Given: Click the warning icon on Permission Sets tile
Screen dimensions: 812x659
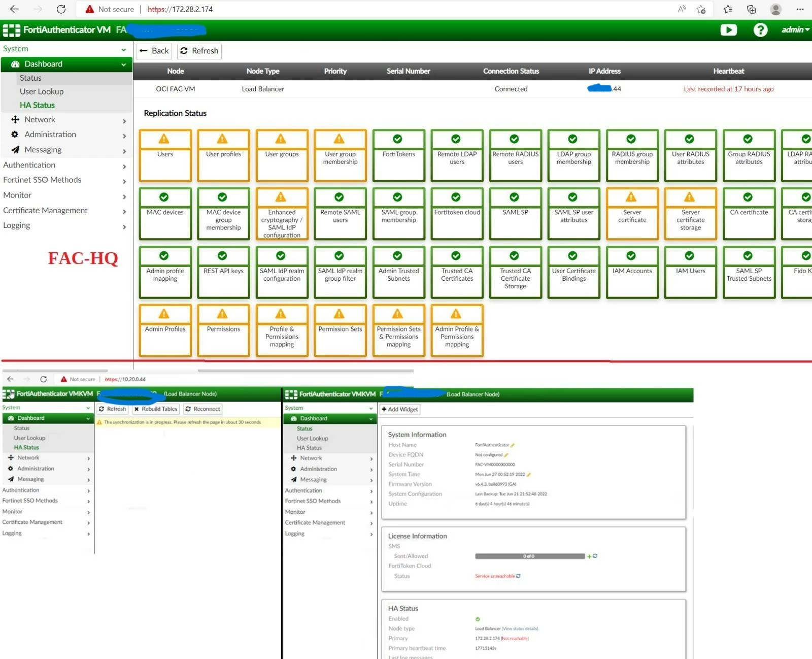Looking at the screenshot, I should [x=339, y=314].
